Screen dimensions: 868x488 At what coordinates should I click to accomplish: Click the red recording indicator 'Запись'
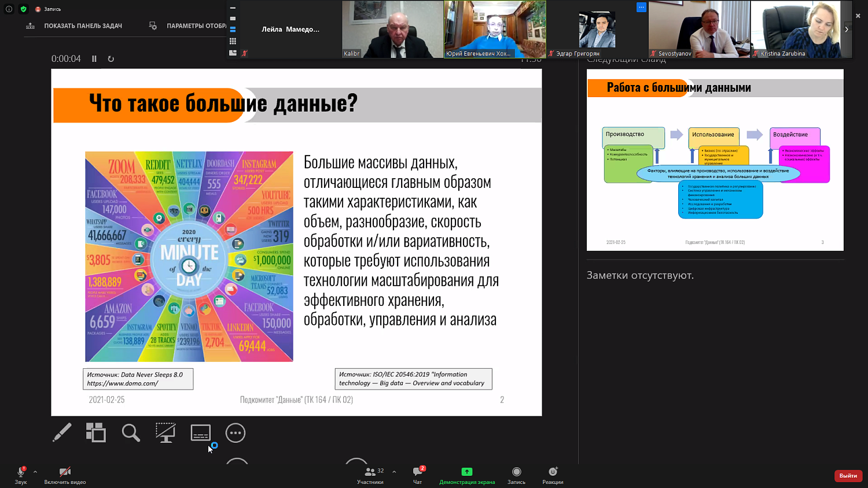point(48,9)
